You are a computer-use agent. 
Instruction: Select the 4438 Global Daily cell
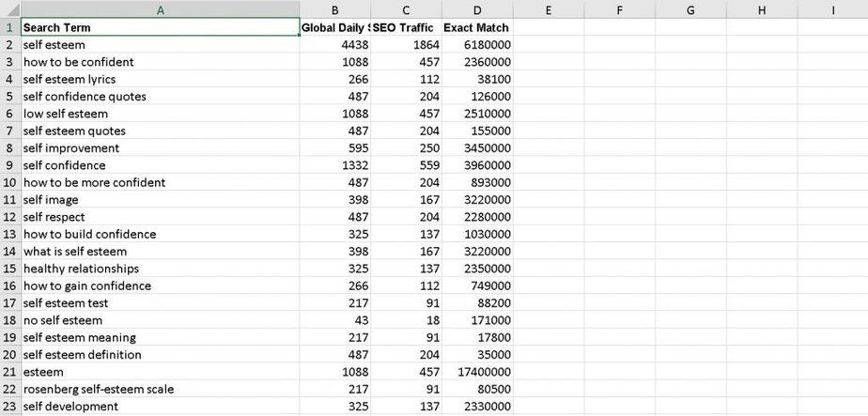click(x=335, y=44)
